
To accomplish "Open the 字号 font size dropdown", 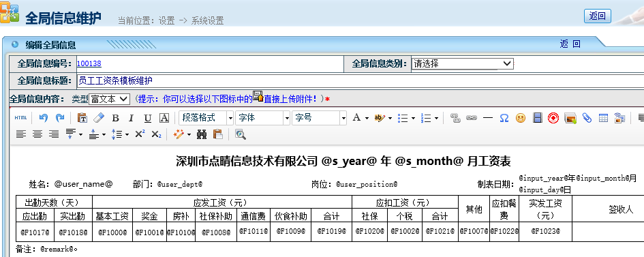I will coord(320,118).
